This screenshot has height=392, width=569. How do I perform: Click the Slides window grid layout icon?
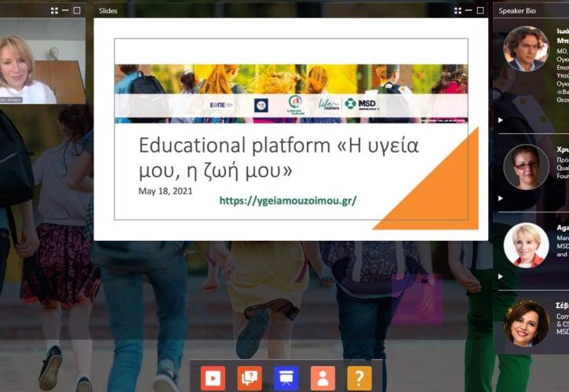[x=458, y=11]
